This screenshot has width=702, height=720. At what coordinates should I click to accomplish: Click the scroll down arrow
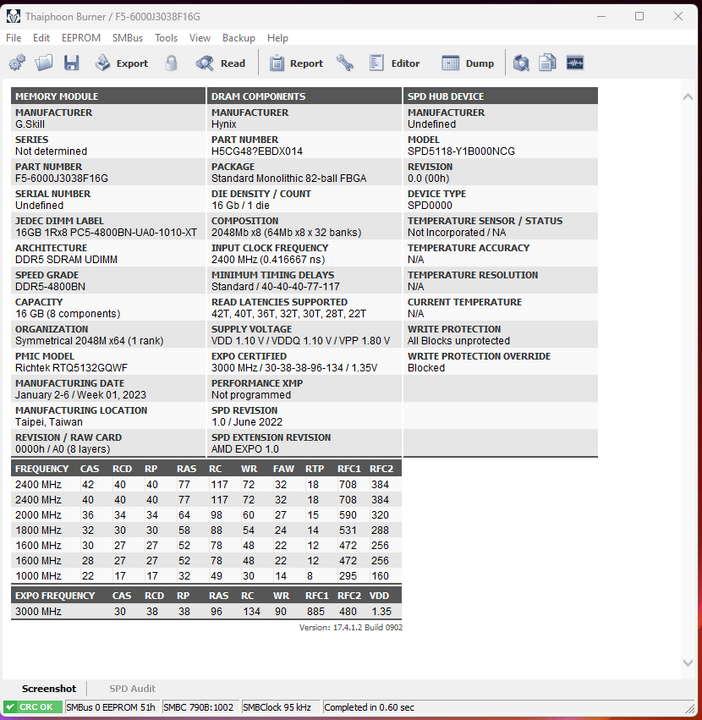tap(688, 663)
